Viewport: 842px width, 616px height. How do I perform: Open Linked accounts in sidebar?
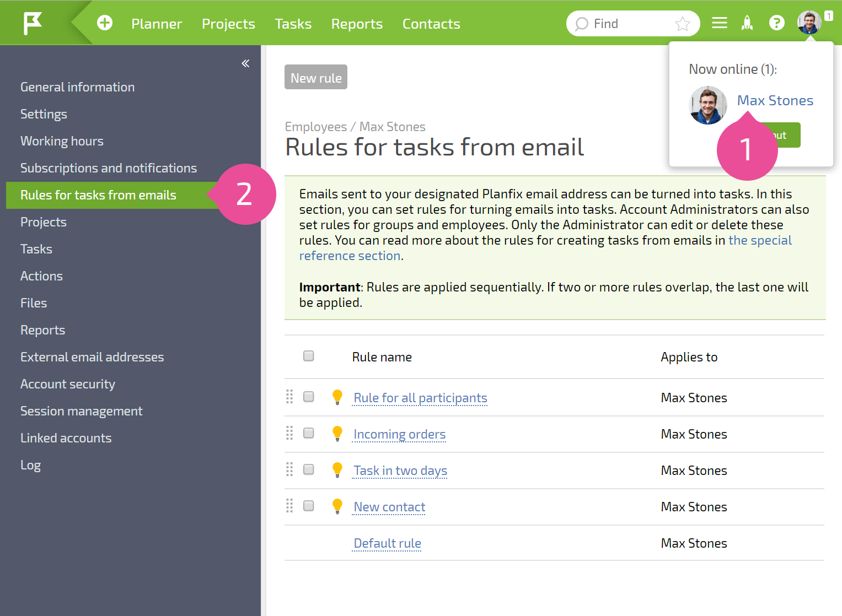tap(66, 438)
